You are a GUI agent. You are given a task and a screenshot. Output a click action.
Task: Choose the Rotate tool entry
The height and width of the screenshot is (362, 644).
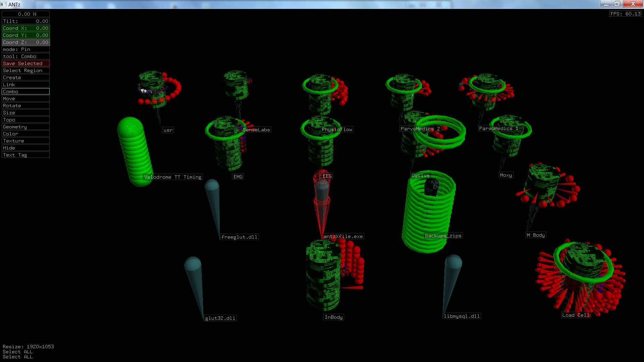click(x=25, y=106)
